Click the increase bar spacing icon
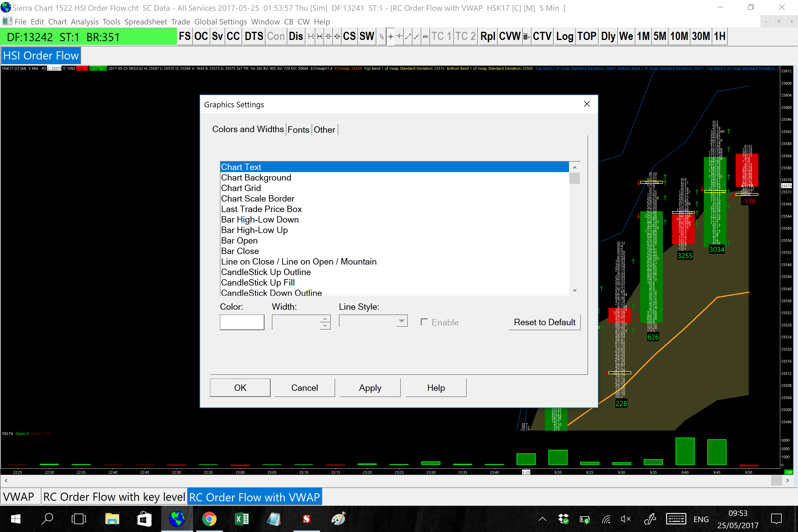Screen dimensions: 798x532 pyautogui.click(x=311, y=36)
